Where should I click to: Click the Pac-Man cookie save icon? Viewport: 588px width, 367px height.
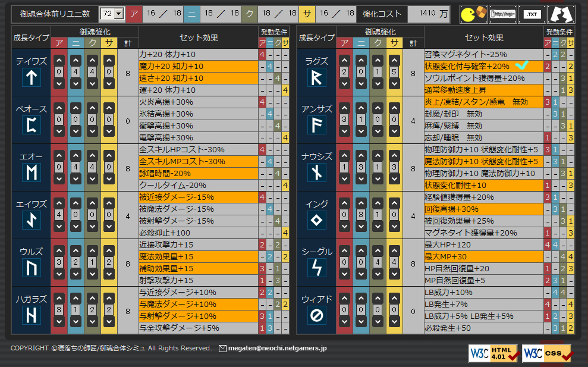point(473,14)
